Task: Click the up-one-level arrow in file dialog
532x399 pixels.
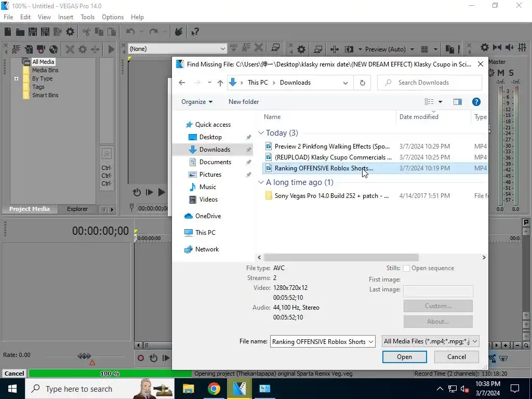Action: click(220, 83)
